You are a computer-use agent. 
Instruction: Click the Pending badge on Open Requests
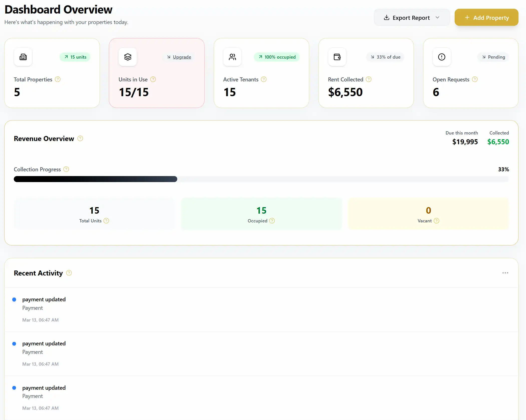point(493,57)
